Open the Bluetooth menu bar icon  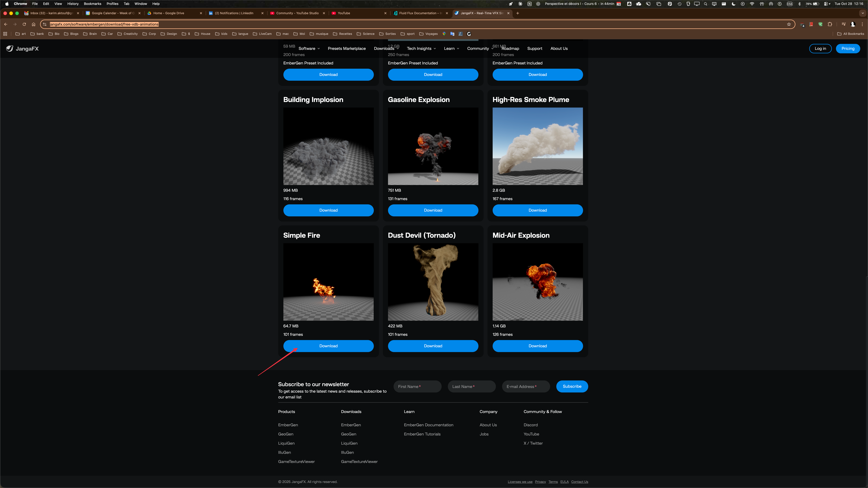(x=799, y=4)
